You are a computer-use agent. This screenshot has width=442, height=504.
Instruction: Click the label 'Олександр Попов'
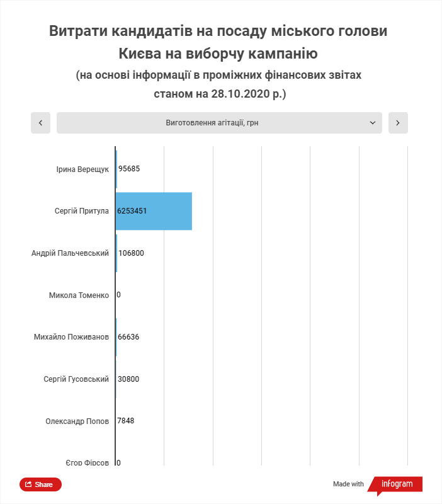[x=77, y=421]
